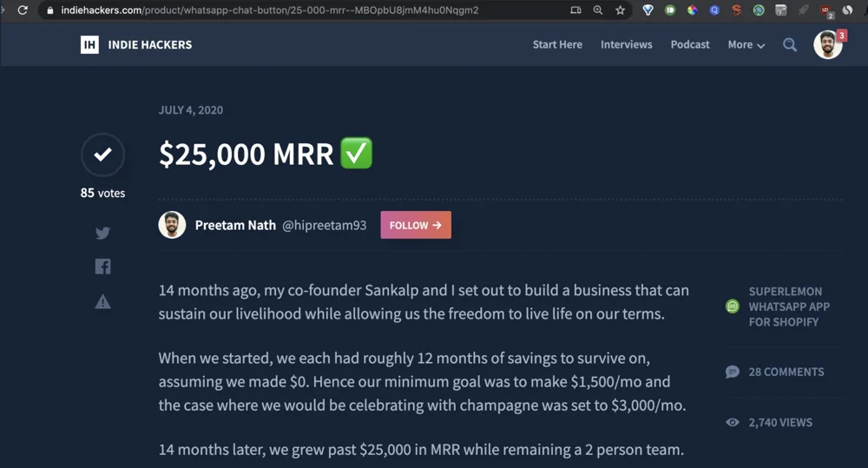Follow Preetam Nath
Image resolution: width=868 pixels, height=468 pixels.
(416, 225)
